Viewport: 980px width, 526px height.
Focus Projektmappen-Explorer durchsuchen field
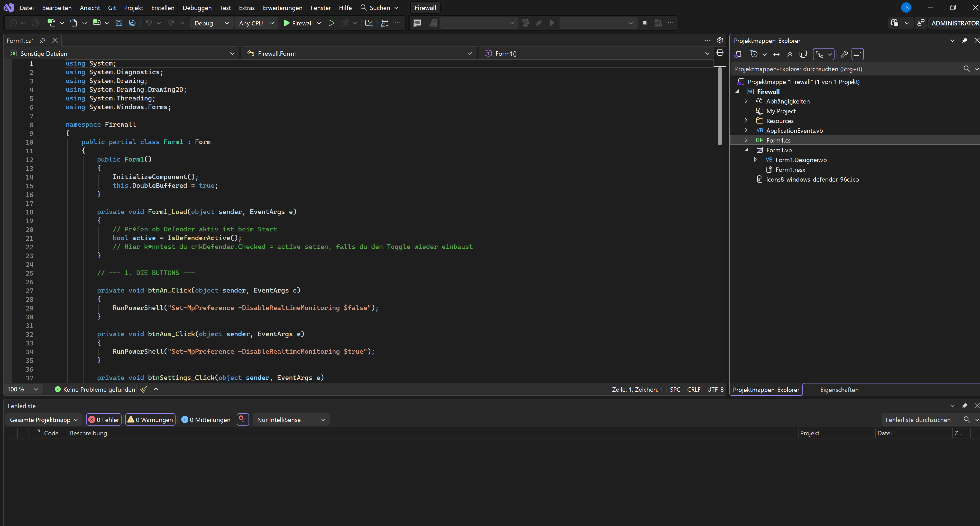click(x=846, y=69)
